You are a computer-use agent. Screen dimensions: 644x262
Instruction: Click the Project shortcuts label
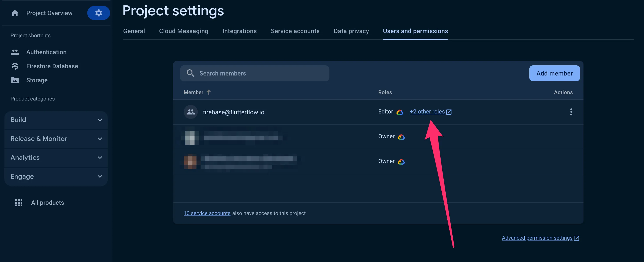pyautogui.click(x=30, y=36)
